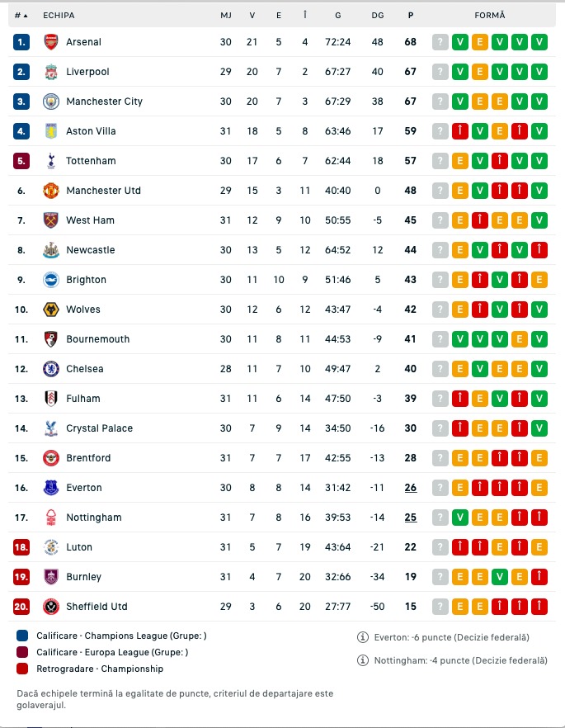The width and height of the screenshot is (565, 728).
Task: Click the Chelsea club crest icon
Action: [51, 369]
